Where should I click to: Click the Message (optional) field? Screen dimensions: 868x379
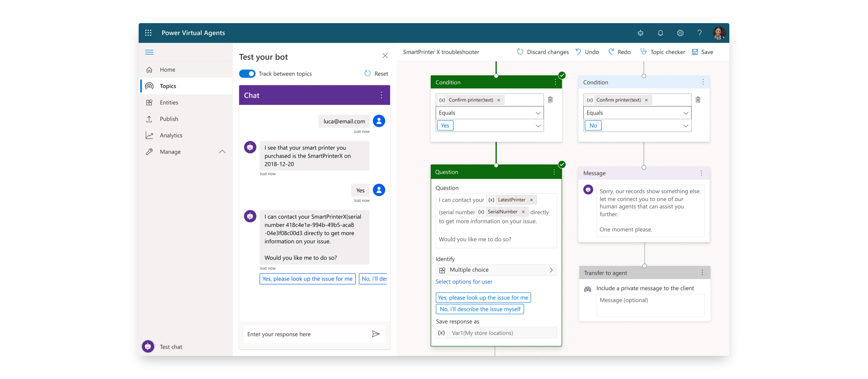pos(650,305)
